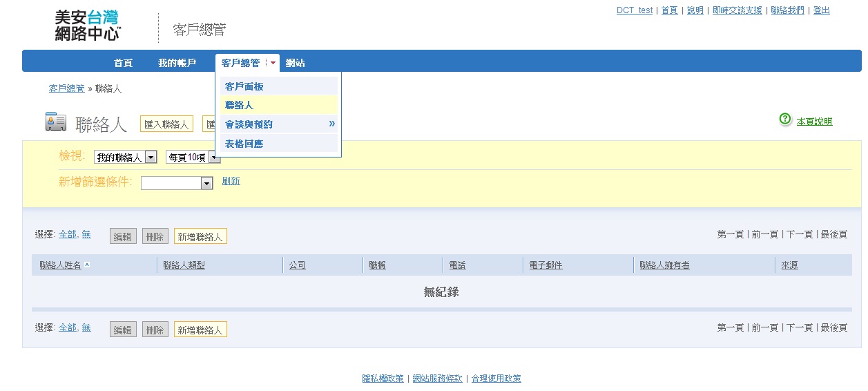Open the 合理使用政策 footer link
The width and height of the screenshot is (868, 391).
pyautogui.click(x=496, y=379)
